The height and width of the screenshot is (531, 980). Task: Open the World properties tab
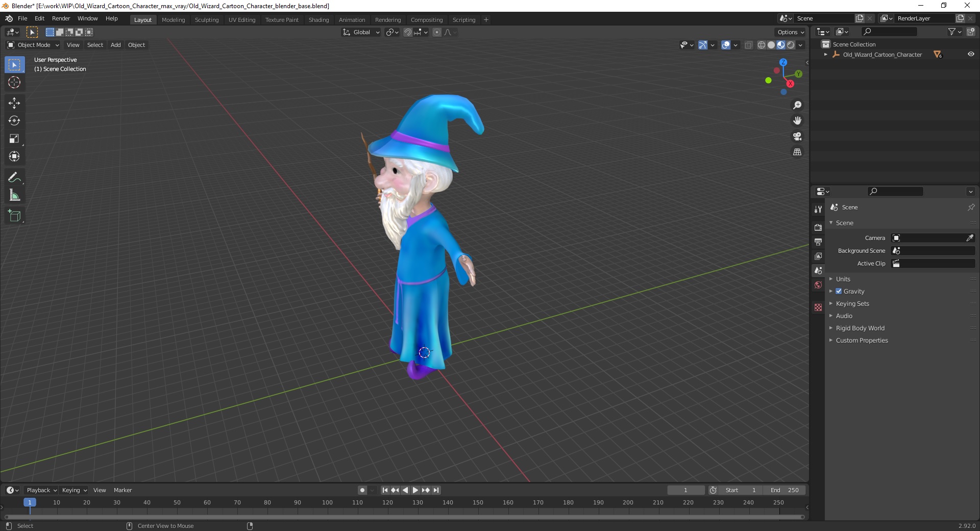coord(818,285)
